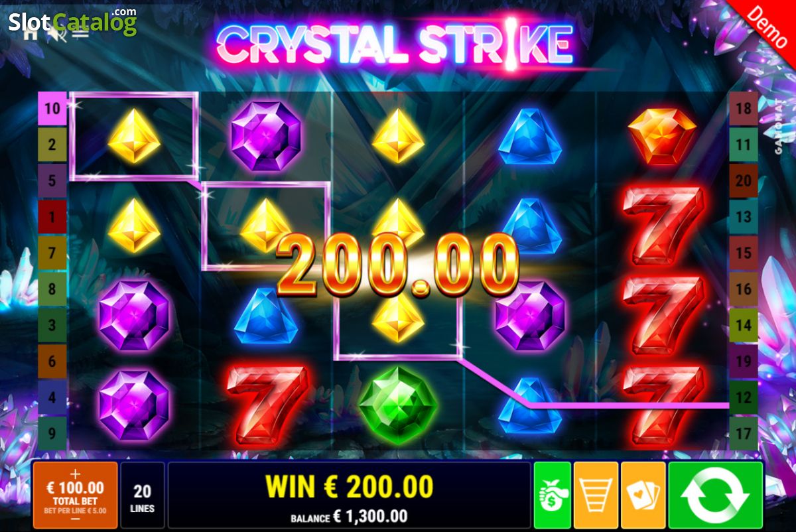Click payline 17 indicator
796x532 pixels.
pyautogui.click(x=744, y=433)
